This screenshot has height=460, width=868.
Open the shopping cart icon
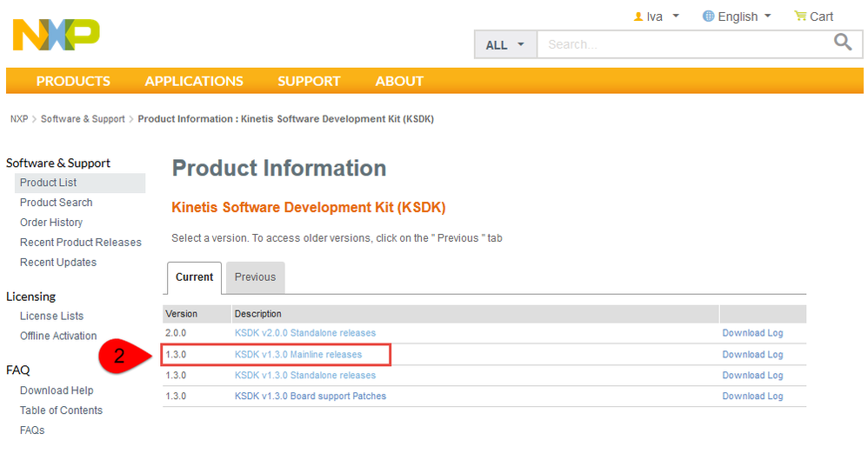800,16
